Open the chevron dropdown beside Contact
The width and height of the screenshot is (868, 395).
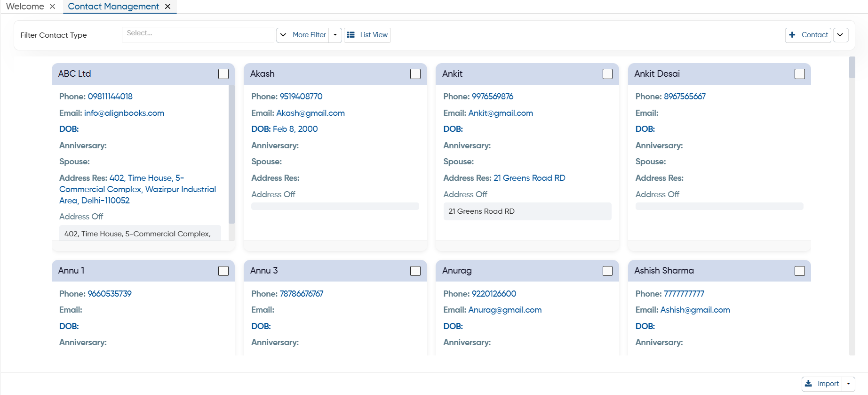tap(840, 35)
